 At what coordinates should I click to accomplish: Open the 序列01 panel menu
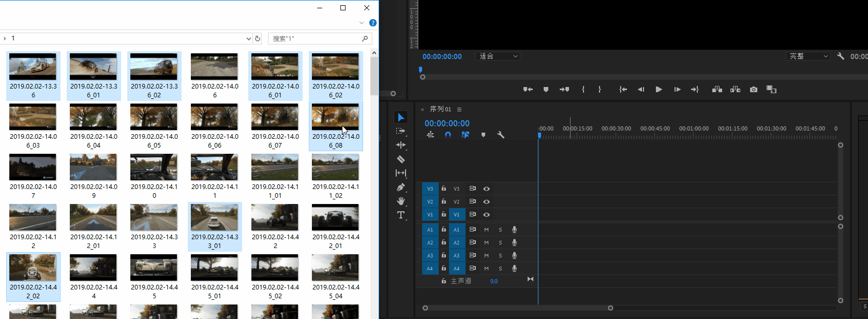tap(459, 109)
